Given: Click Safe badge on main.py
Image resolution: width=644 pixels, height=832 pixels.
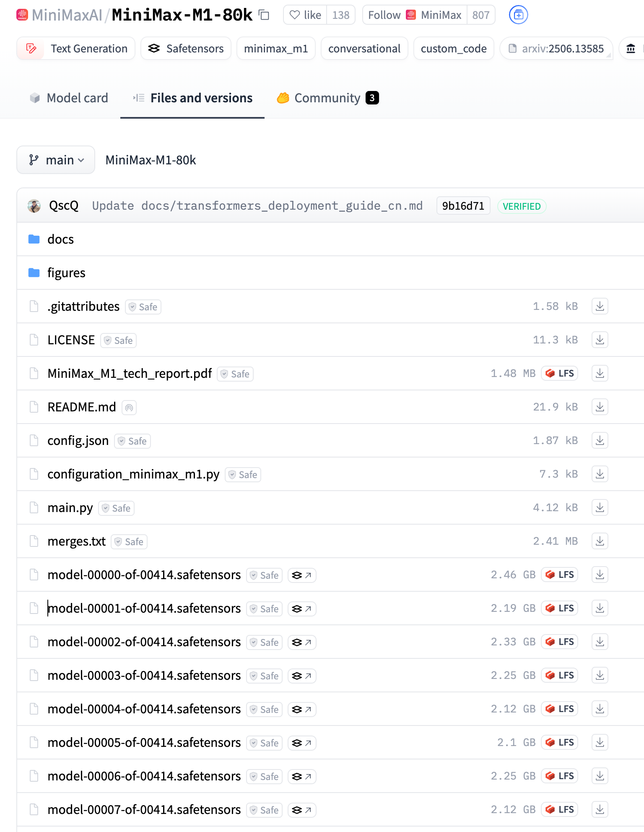Looking at the screenshot, I should coord(117,508).
